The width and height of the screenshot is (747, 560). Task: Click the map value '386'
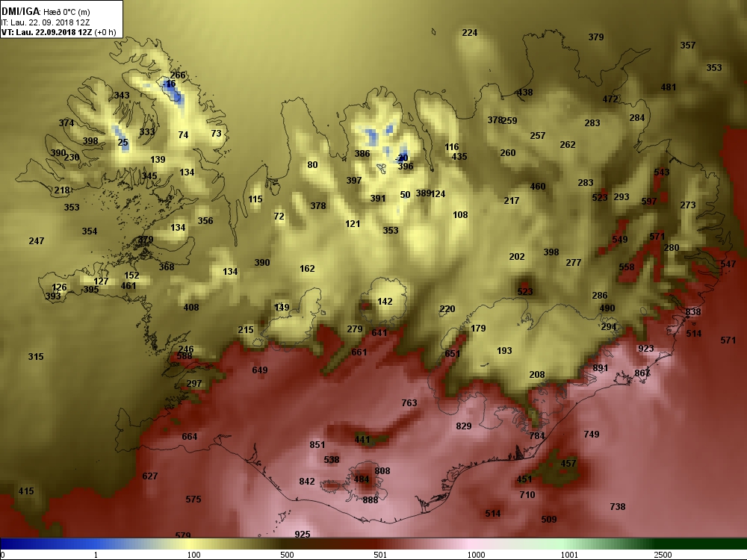pos(362,153)
